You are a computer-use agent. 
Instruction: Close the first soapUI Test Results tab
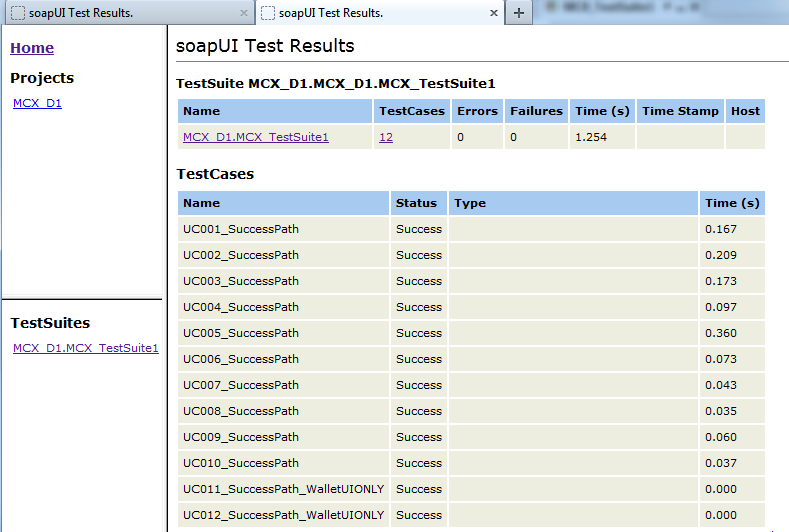pos(244,13)
